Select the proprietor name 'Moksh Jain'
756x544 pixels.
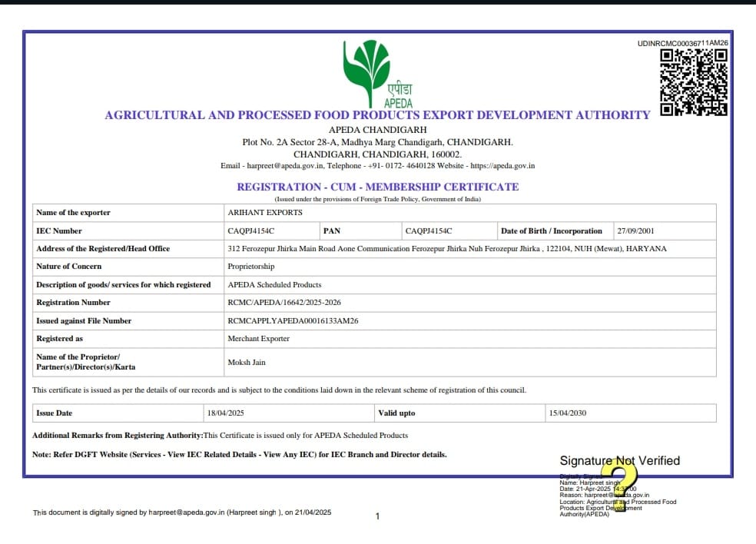pos(247,362)
